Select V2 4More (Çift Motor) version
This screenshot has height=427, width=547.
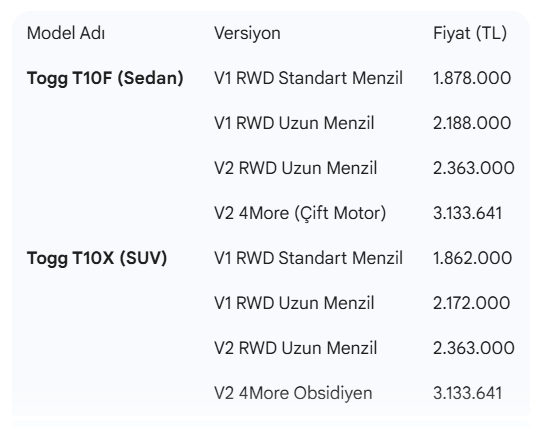[x=300, y=213]
